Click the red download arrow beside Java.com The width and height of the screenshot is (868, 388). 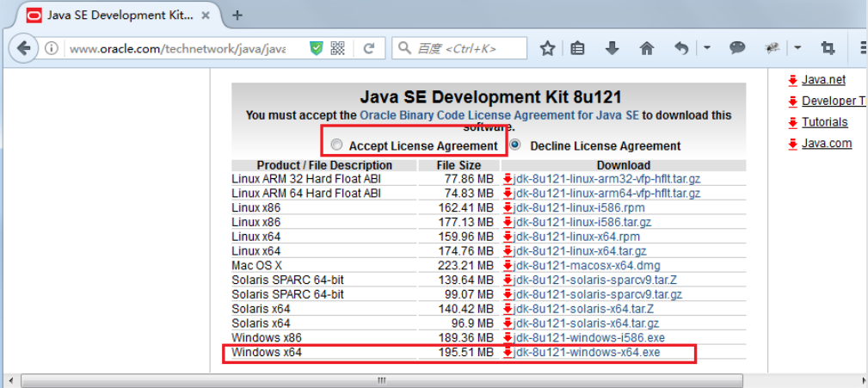(792, 144)
